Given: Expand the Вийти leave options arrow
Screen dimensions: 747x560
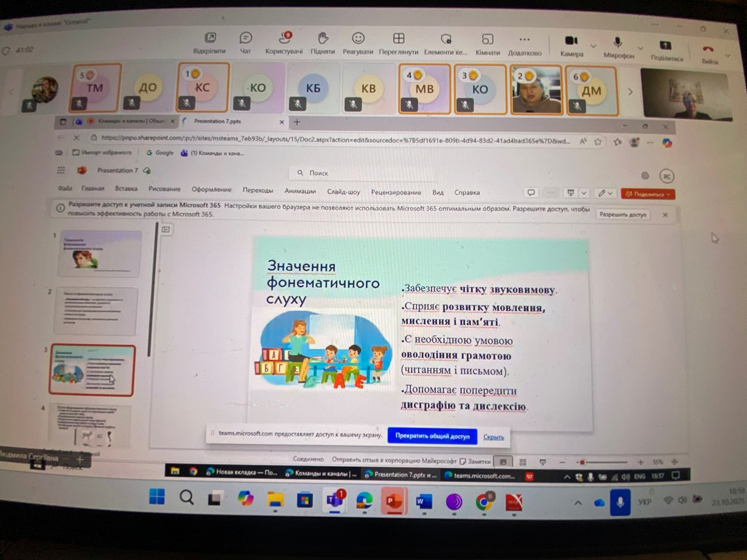Looking at the screenshot, I should pos(728,55).
